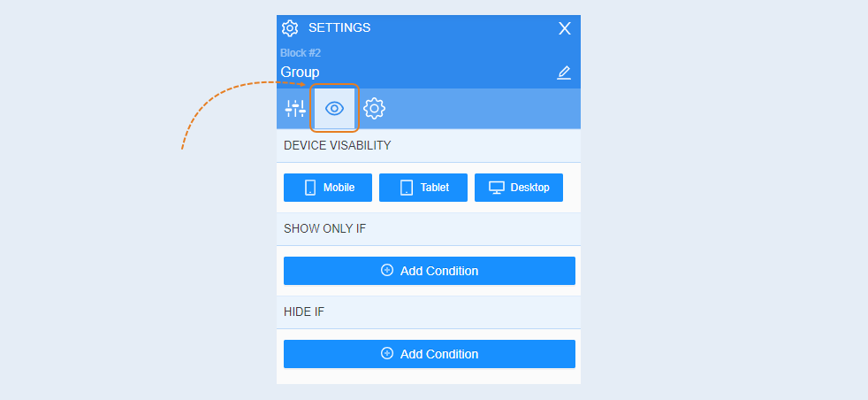Click the phone icon in Mobile button

click(x=310, y=188)
